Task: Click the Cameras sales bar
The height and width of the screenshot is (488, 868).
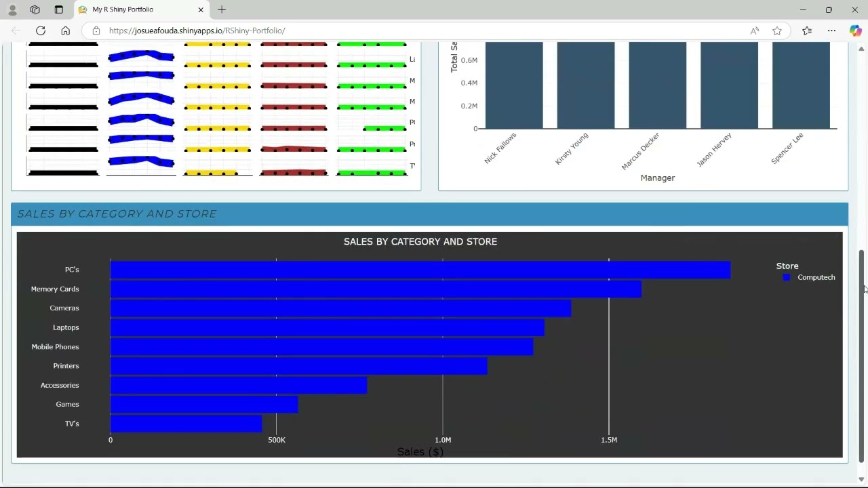Action: 340,308
